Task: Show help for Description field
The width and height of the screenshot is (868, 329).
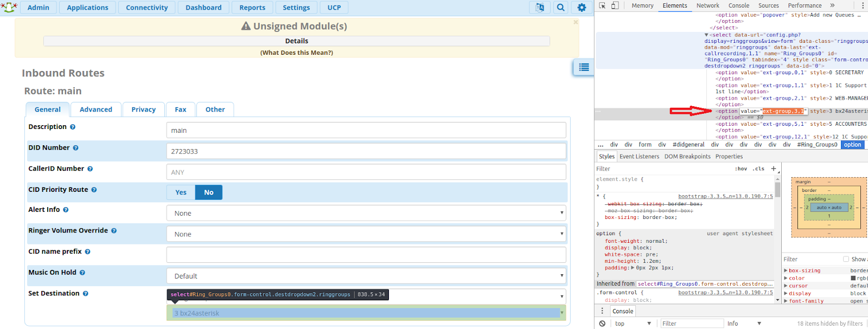Action: click(73, 127)
